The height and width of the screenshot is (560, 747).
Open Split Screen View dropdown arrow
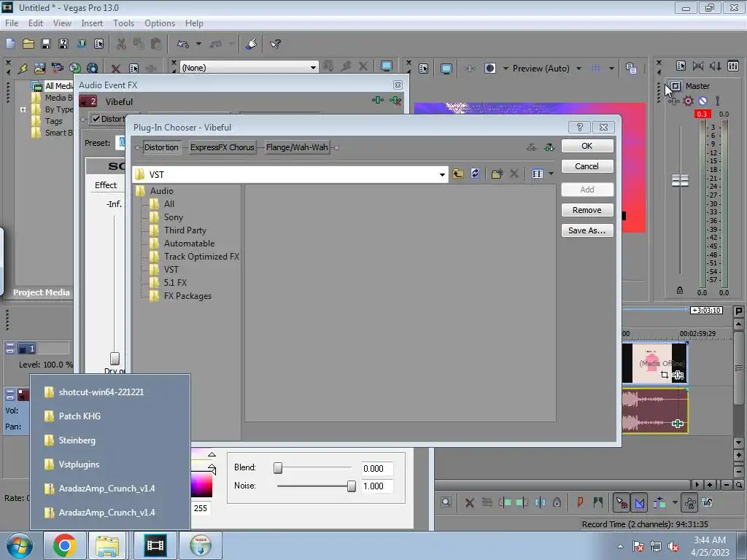pyautogui.click(x=506, y=69)
